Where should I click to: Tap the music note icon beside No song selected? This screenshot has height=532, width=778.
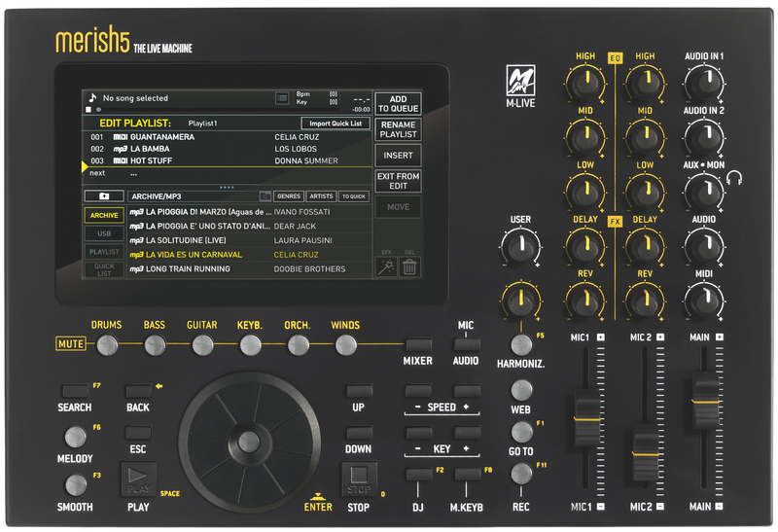click(x=92, y=97)
